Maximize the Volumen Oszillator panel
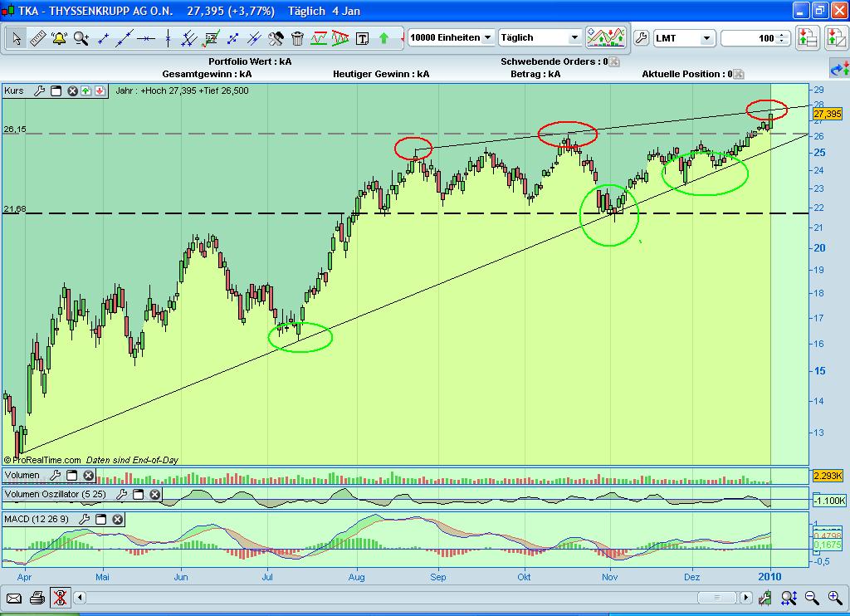The height and width of the screenshot is (616, 850). [x=138, y=495]
